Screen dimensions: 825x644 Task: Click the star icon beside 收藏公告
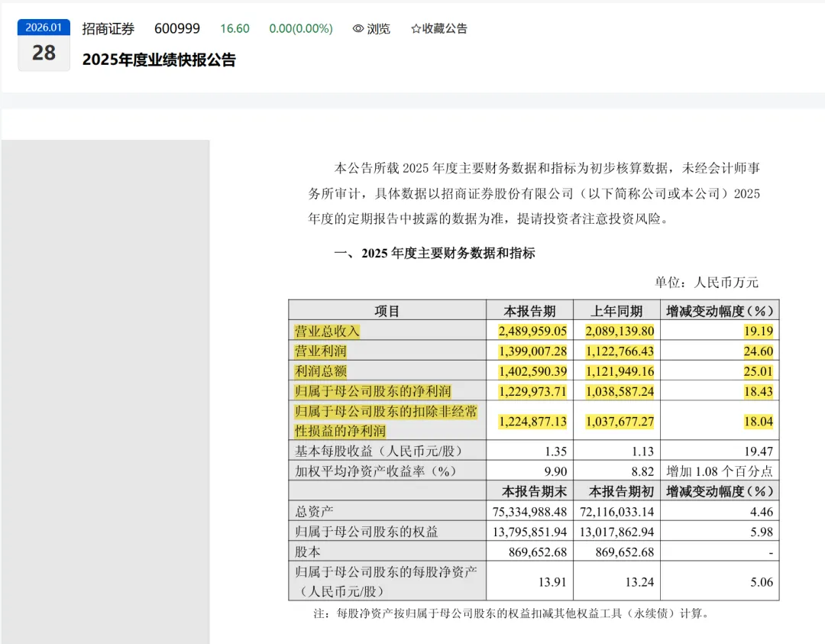click(x=416, y=29)
